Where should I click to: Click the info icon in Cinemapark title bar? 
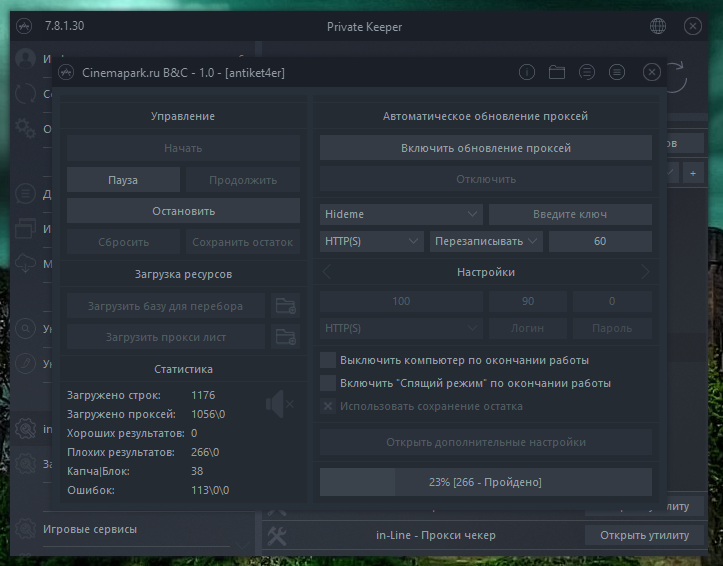pos(527,73)
